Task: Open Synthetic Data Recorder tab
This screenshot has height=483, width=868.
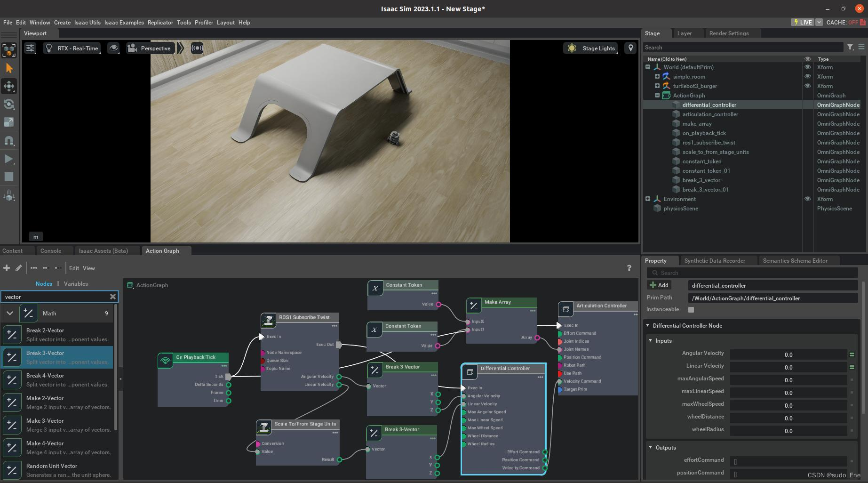Action: pyautogui.click(x=715, y=261)
